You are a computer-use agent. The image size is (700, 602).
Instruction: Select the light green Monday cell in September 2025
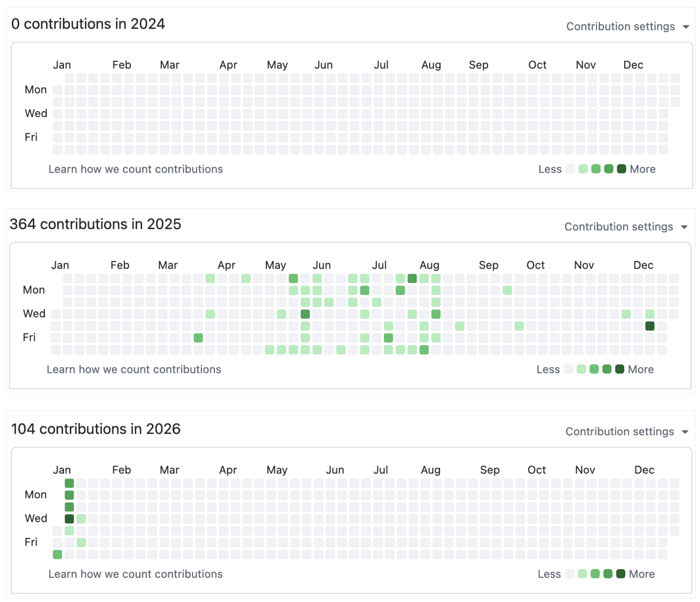coord(507,290)
